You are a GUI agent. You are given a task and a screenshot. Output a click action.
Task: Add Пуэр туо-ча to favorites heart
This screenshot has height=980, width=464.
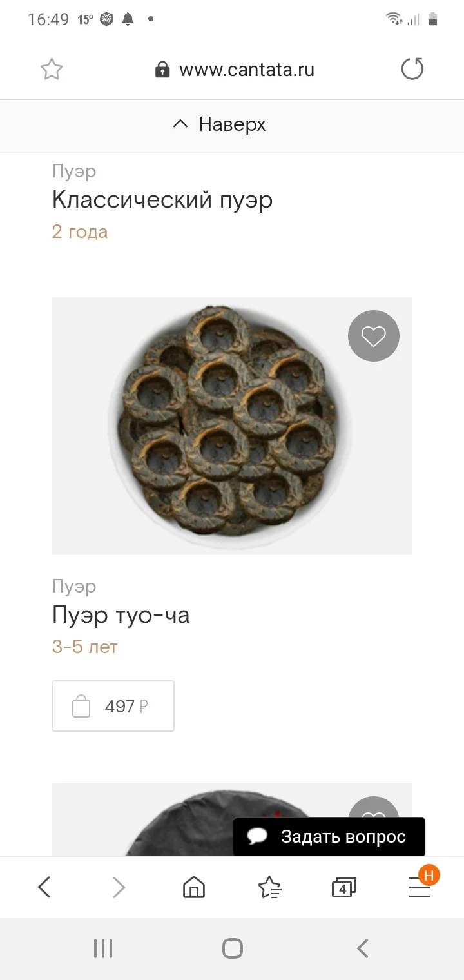373,336
